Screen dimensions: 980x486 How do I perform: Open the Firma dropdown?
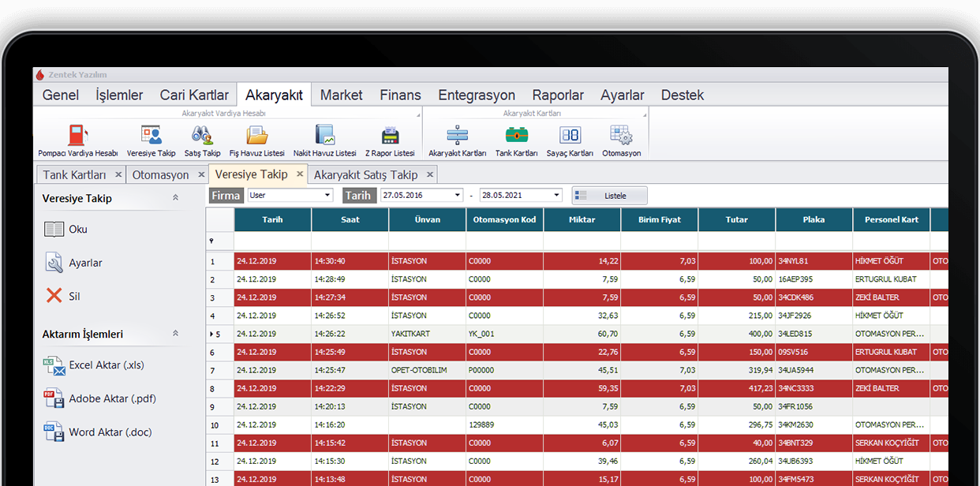(x=327, y=195)
